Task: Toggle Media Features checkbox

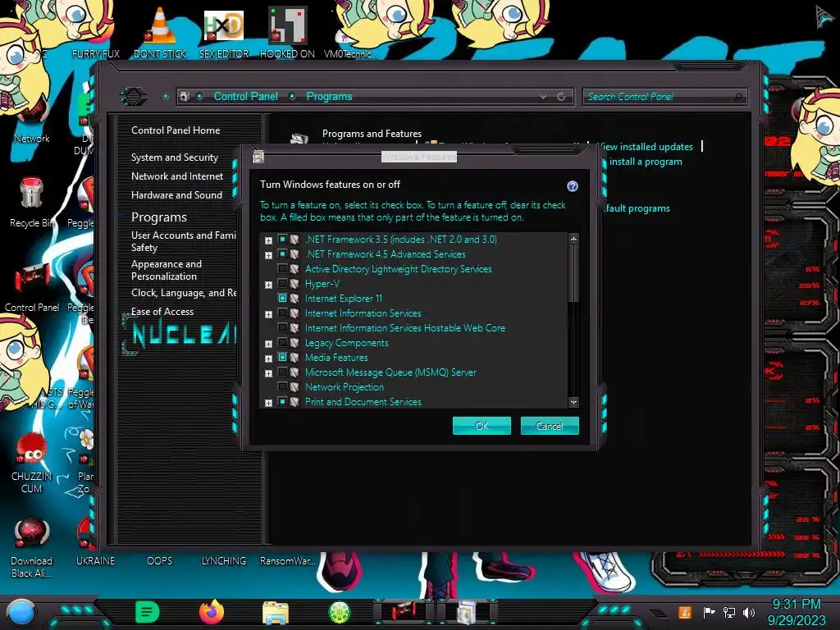Action: (282, 358)
